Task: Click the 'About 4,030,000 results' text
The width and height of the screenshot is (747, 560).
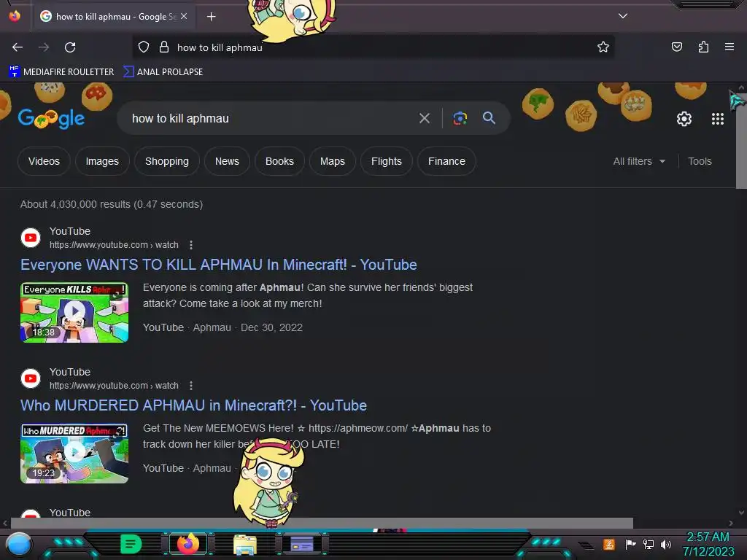Action: click(x=112, y=204)
